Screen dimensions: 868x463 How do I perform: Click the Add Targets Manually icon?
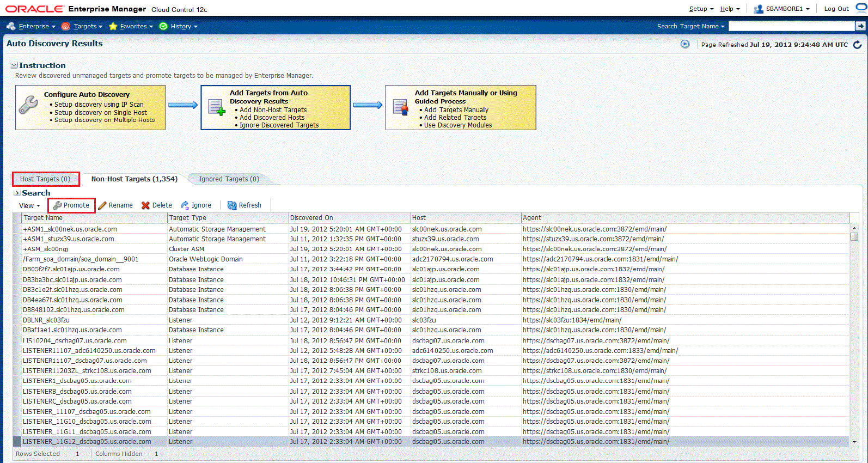click(x=401, y=107)
